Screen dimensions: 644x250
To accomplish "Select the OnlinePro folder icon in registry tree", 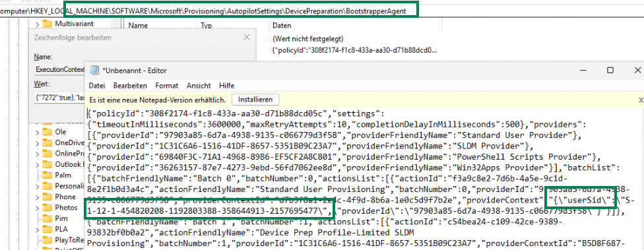I will pos(48,154).
